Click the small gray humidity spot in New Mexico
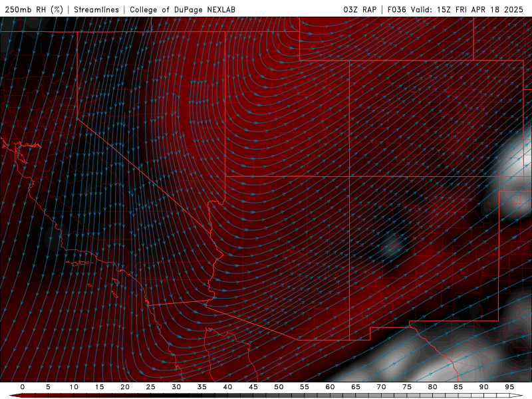 [x=392, y=247]
